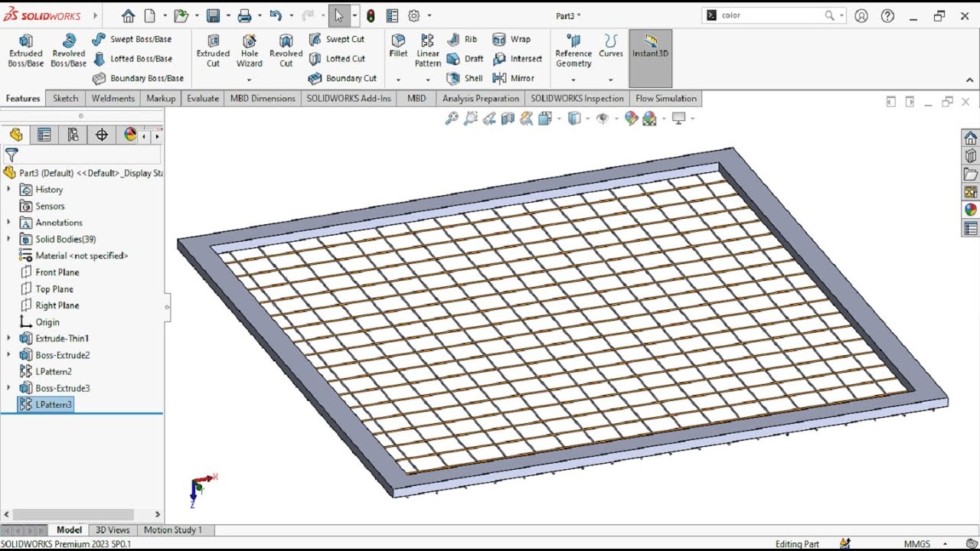Open the Curves tools
The width and height of the screenshot is (980, 551).
(611, 46)
